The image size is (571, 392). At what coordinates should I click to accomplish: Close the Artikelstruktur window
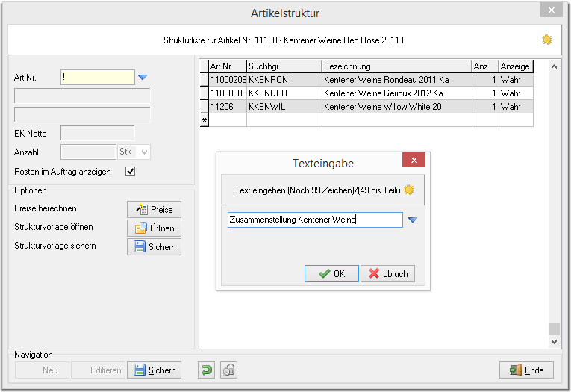click(x=552, y=10)
